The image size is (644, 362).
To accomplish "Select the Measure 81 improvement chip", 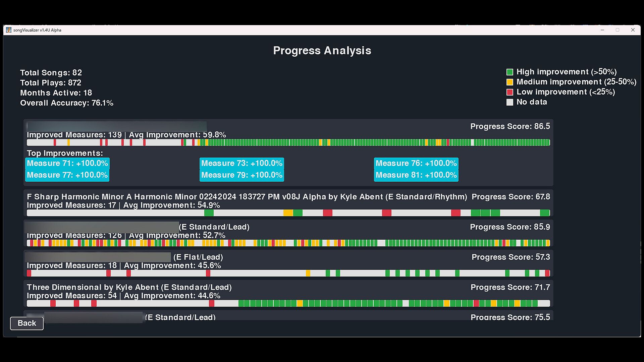I will [416, 175].
